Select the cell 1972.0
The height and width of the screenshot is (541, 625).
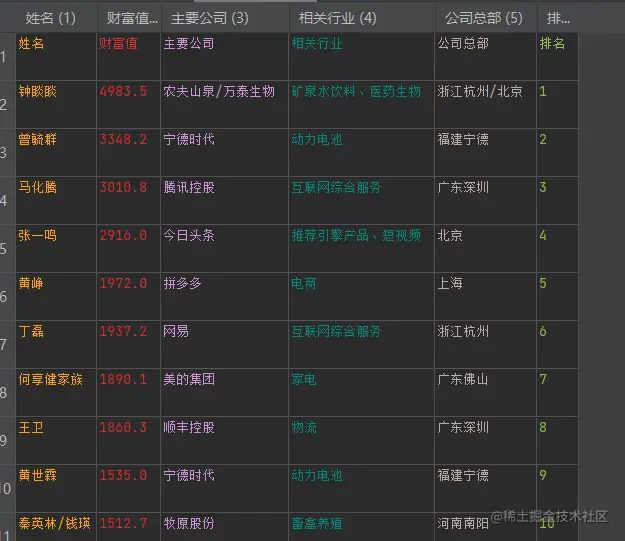128,296
